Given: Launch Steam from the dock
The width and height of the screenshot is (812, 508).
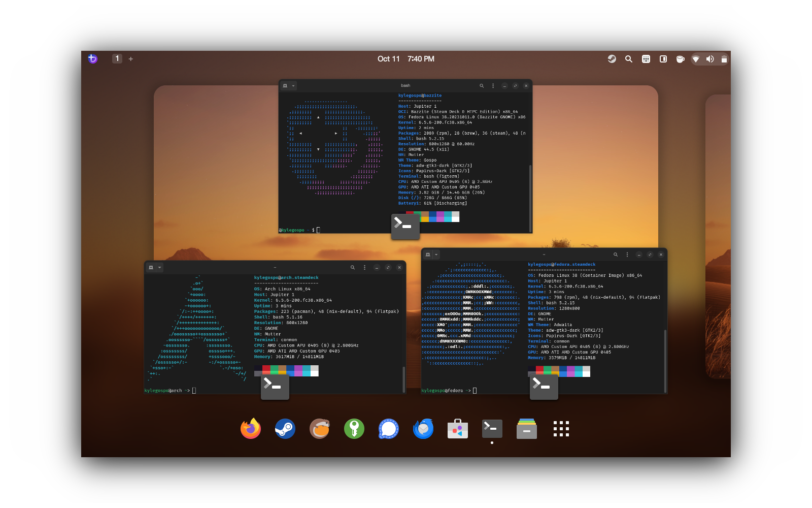Looking at the screenshot, I should pyautogui.click(x=285, y=429).
